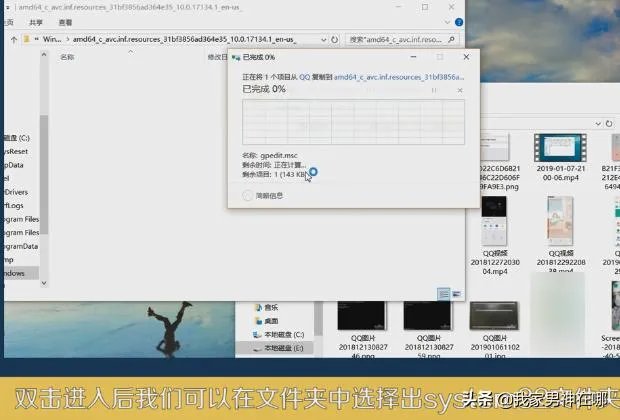Open the 共享 ribbon tab
The width and height of the screenshot is (620, 420).
(36, 23)
